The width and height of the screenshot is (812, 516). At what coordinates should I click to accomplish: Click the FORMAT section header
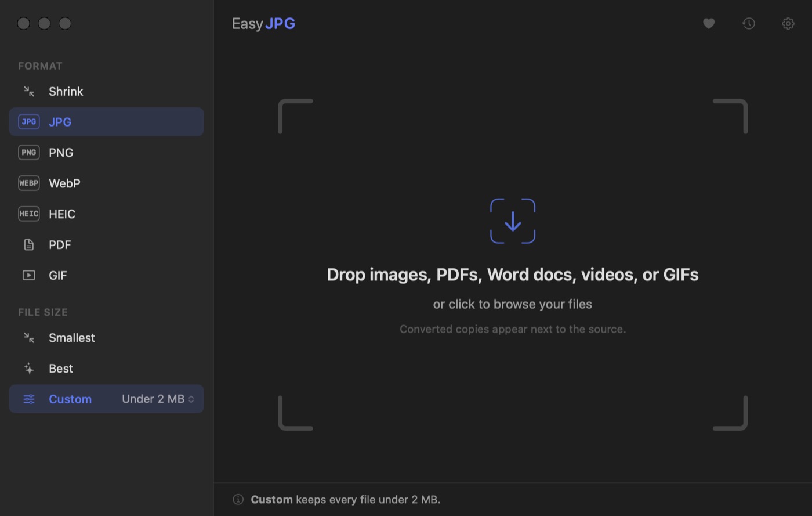click(x=40, y=66)
